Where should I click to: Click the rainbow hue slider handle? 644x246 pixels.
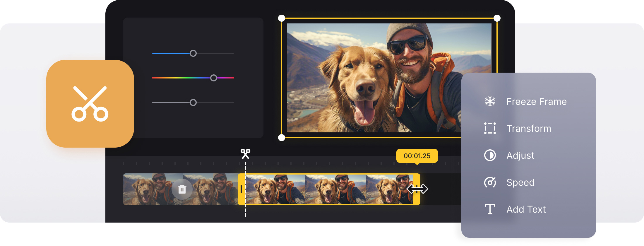coord(214,78)
